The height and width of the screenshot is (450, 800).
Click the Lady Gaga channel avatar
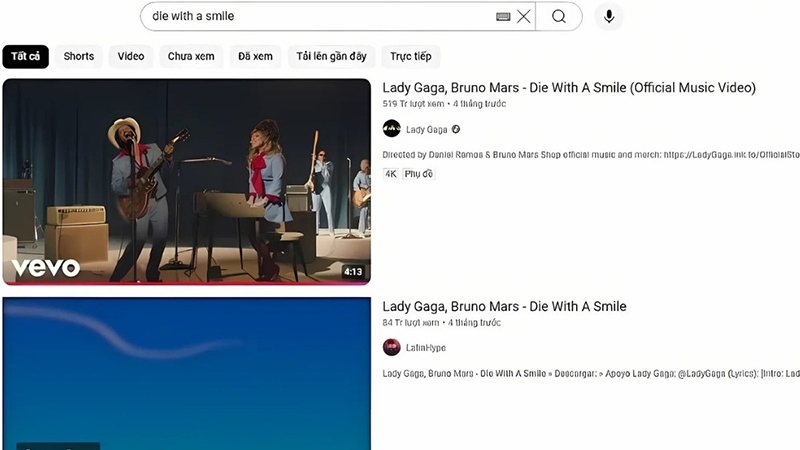pos(391,129)
